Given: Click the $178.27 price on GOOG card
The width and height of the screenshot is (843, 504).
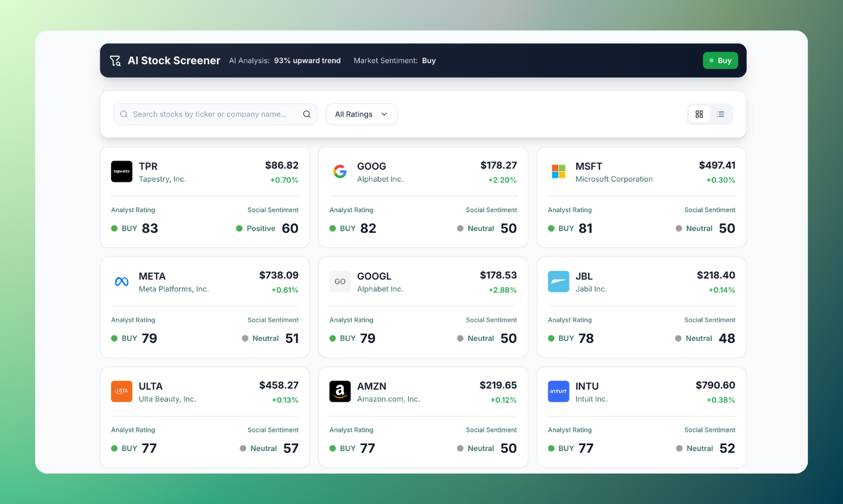Looking at the screenshot, I should tap(498, 165).
